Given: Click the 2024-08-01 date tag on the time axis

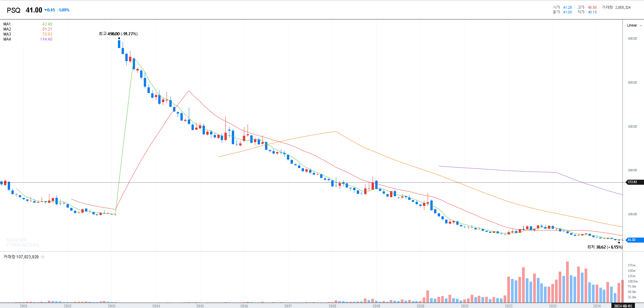Looking at the screenshot, I should [x=623, y=306].
